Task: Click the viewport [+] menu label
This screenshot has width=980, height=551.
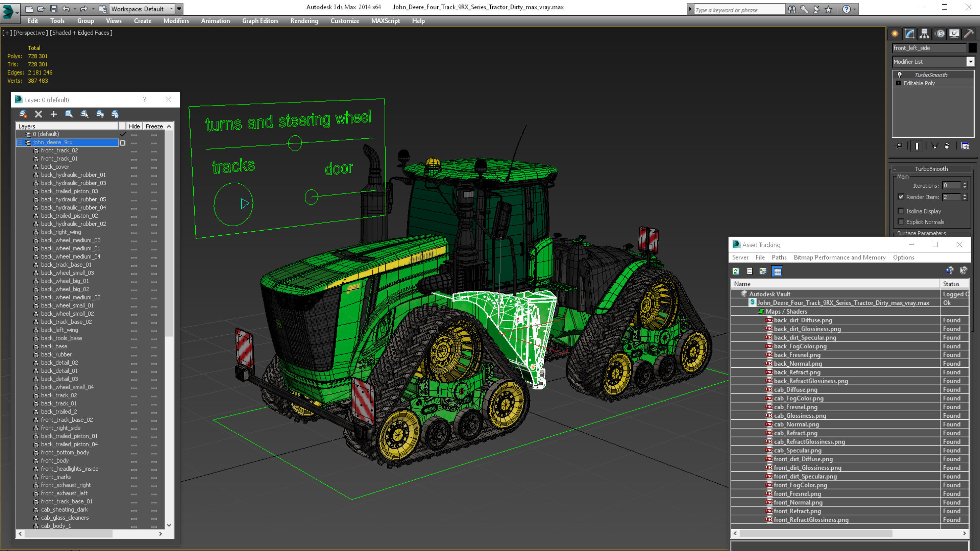Action: (7, 33)
